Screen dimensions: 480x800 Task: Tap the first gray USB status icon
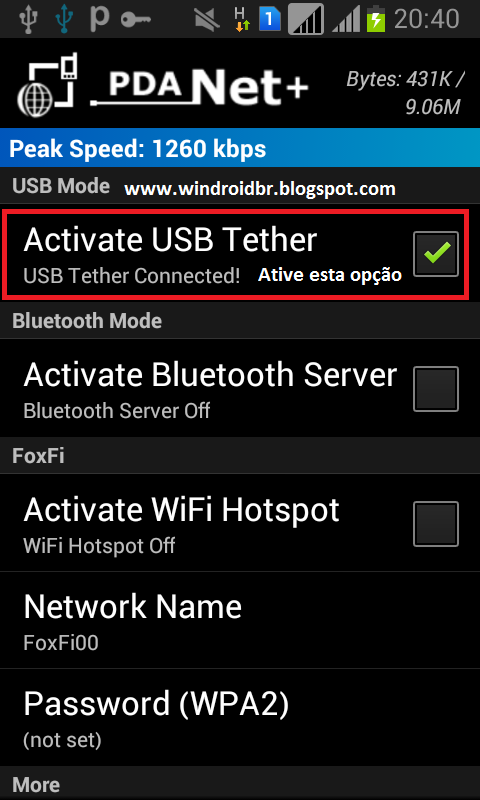(29, 19)
